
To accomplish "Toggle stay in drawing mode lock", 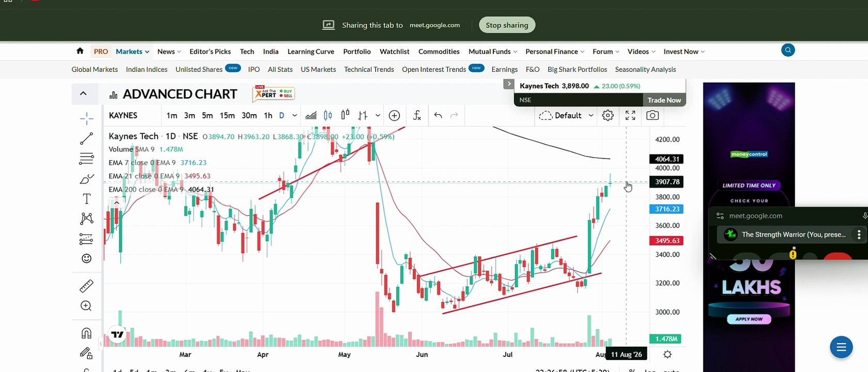I will click(x=87, y=353).
